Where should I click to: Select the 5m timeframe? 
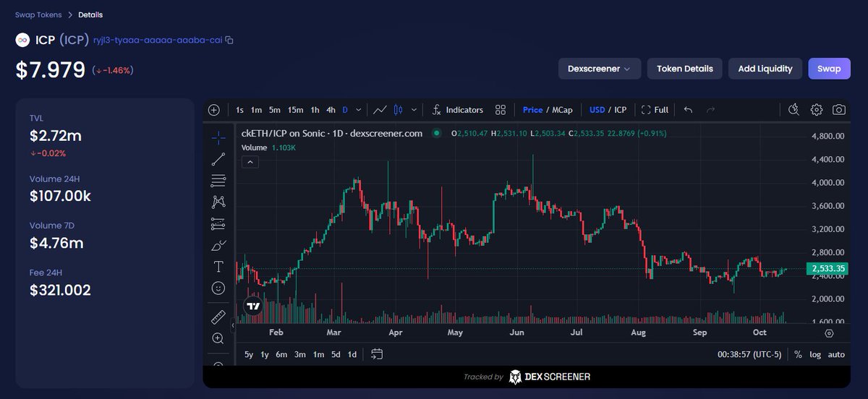coord(274,110)
